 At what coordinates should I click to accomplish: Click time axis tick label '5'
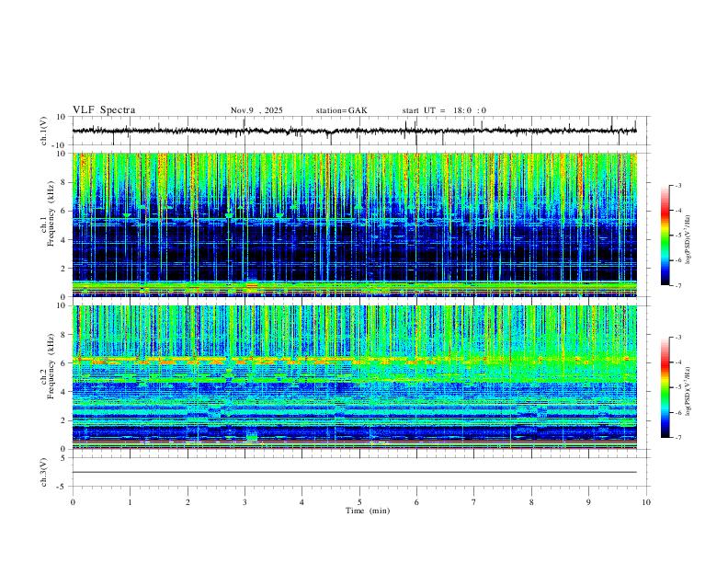point(359,502)
